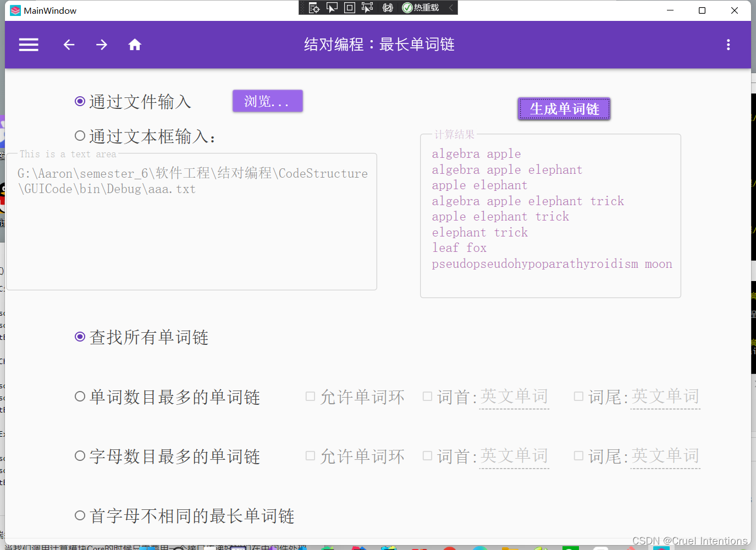Click the 浏览... browse button
The image size is (756, 550).
tap(267, 101)
